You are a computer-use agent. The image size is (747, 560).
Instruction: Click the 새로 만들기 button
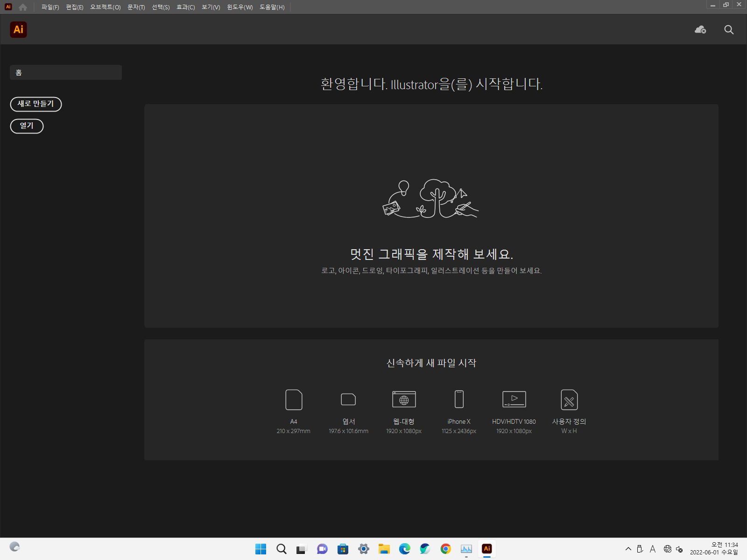point(36,104)
